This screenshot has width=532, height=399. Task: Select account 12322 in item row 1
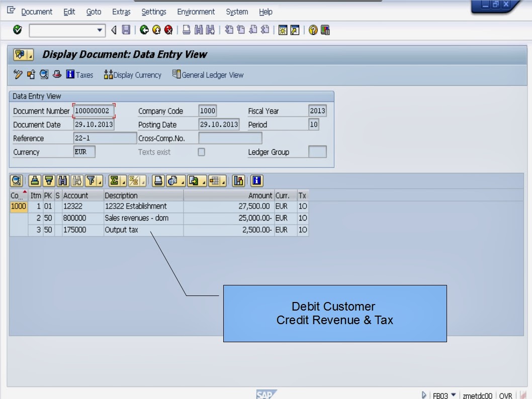pyautogui.click(x=83, y=207)
